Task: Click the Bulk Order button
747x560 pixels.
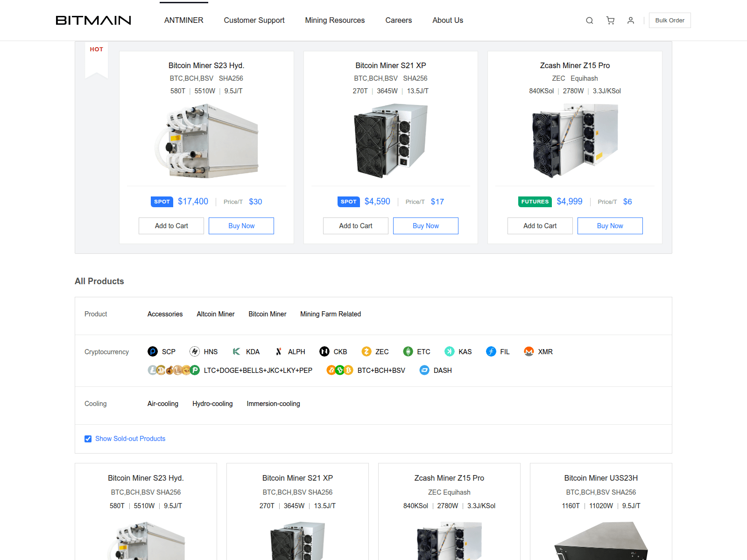Action: [669, 21]
